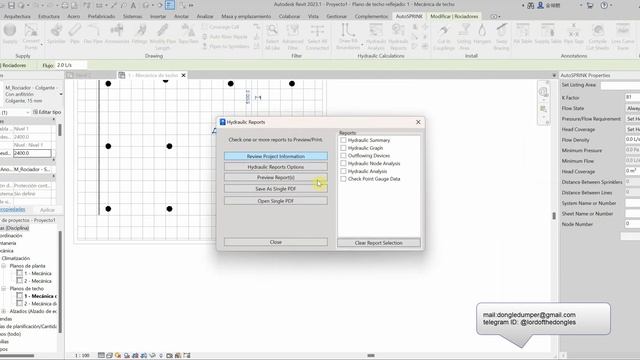Click the Help question mark icon
The height and width of the screenshot is (360, 640).
[604, 5]
